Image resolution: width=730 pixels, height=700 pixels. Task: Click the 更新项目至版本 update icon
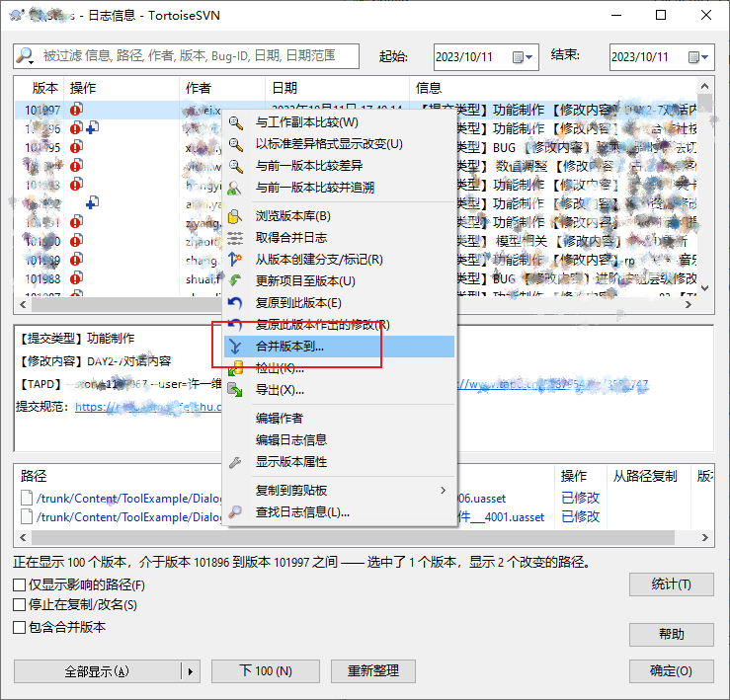(235, 281)
